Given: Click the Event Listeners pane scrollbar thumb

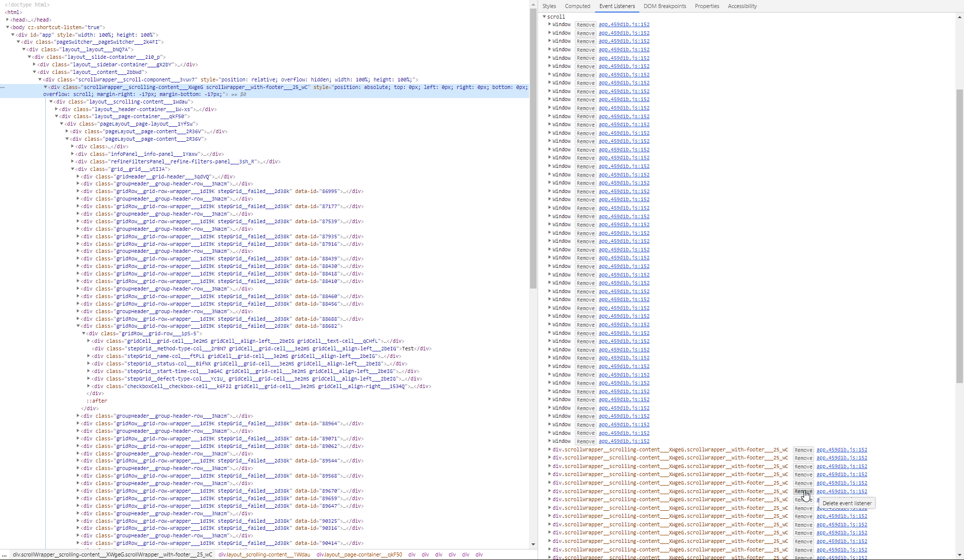Looking at the screenshot, I should coord(959,236).
